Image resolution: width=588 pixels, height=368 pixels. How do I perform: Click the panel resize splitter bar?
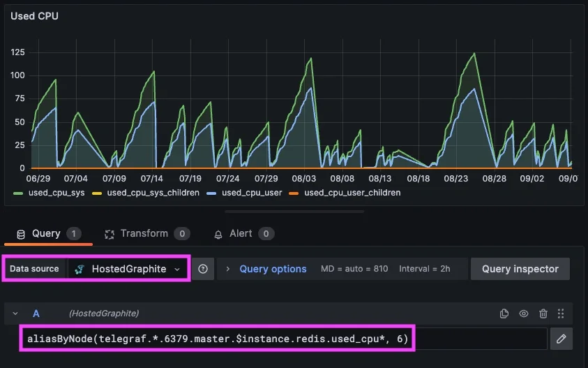coord(294,212)
